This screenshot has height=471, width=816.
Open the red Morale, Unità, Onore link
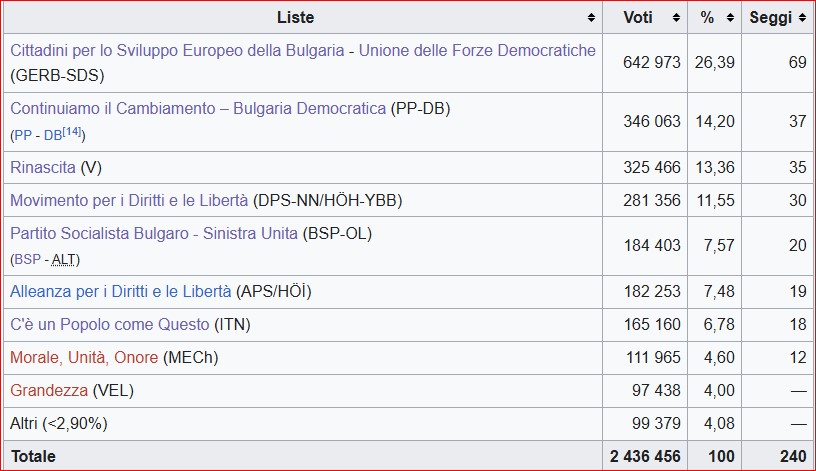pyautogui.click(x=84, y=358)
